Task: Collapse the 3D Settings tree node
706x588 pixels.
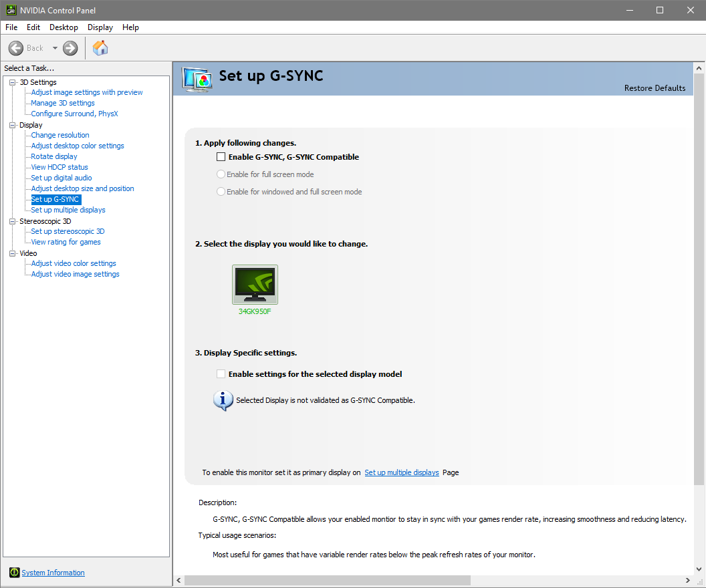Action: (12, 82)
